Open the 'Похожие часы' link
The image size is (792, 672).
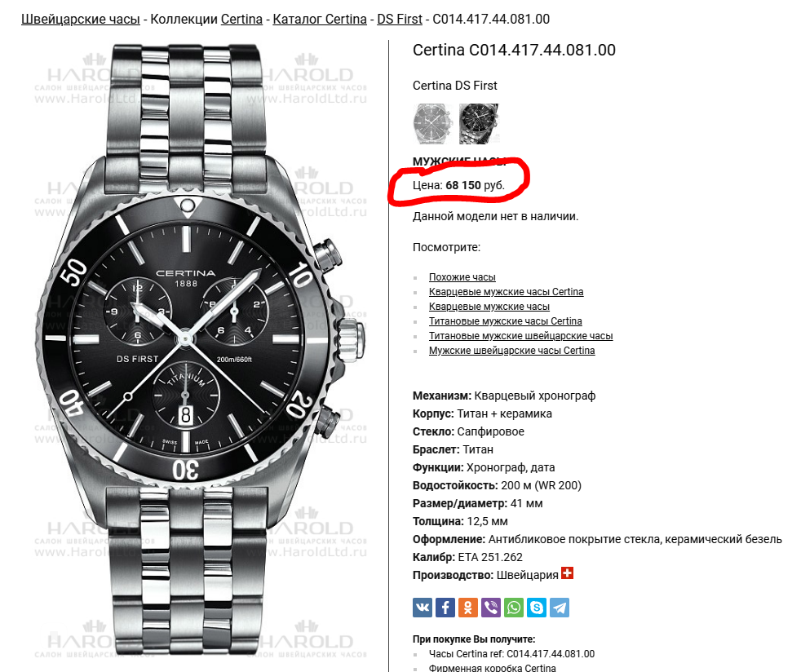coord(462,277)
